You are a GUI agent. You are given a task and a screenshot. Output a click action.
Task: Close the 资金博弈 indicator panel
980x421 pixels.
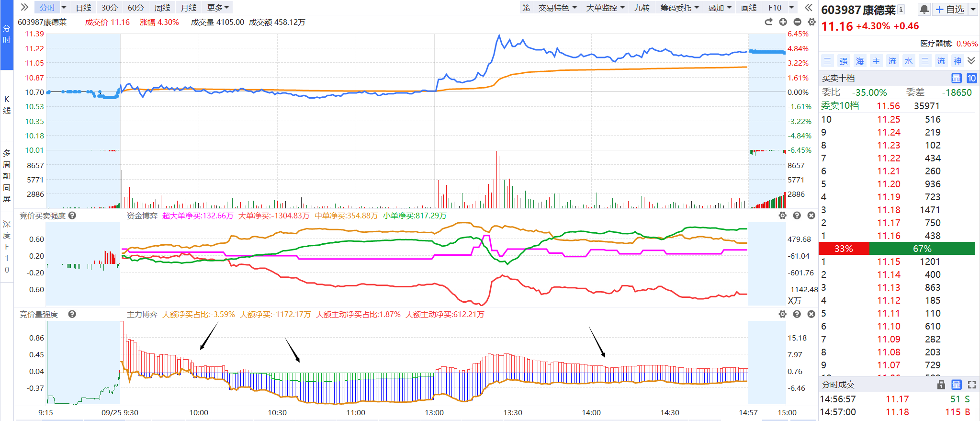[811, 216]
